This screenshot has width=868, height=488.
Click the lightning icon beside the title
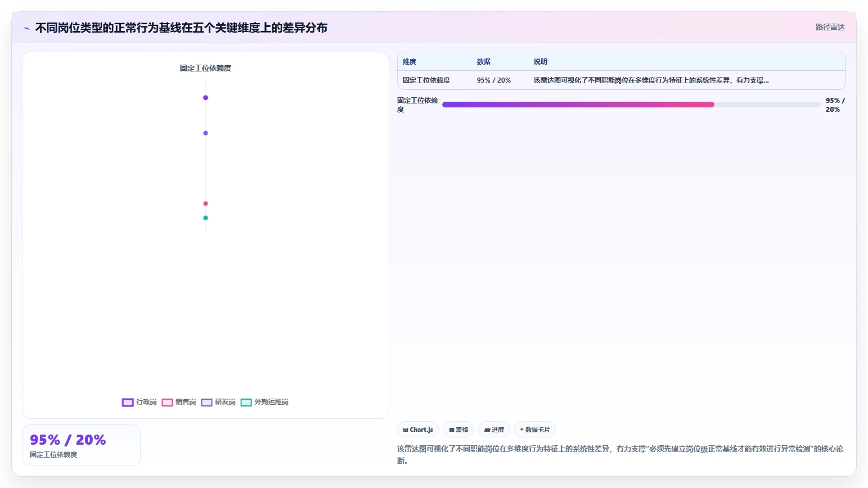pyautogui.click(x=26, y=28)
